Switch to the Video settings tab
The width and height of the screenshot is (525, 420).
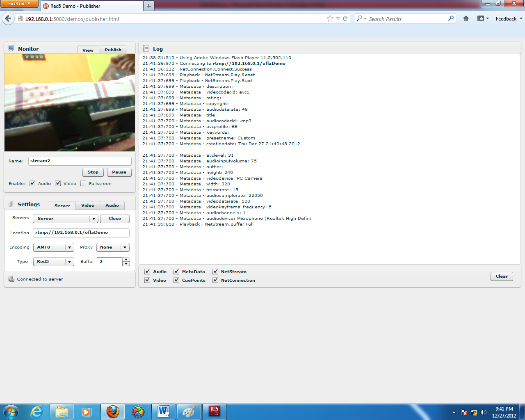[x=87, y=205]
